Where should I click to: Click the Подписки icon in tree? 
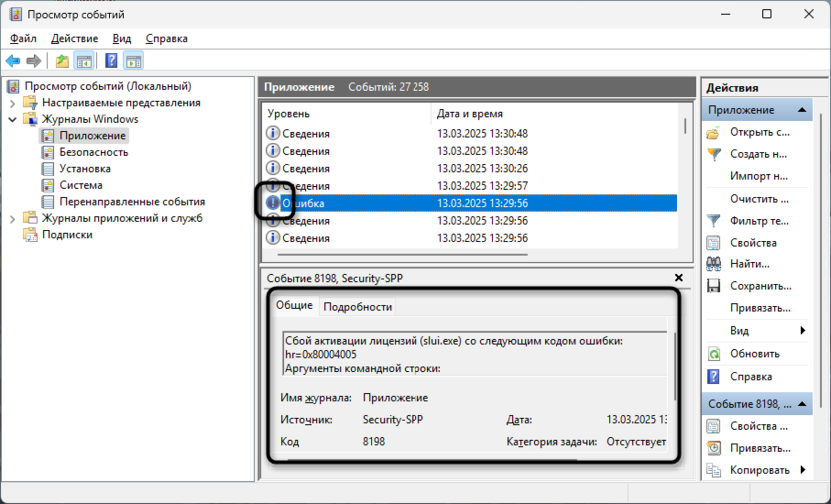30,234
